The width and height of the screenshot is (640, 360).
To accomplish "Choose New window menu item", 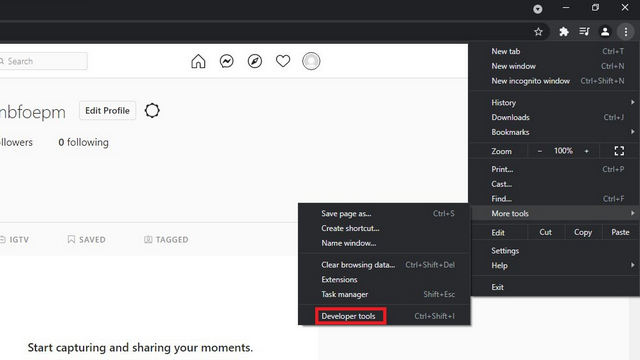I will tap(554, 66).
